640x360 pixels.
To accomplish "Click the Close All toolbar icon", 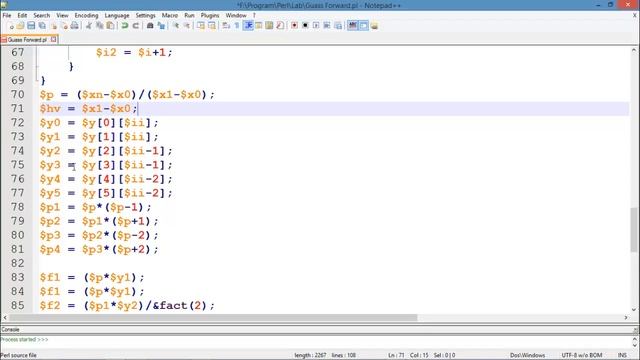I will pyautogui.click(x=64, y=26).
